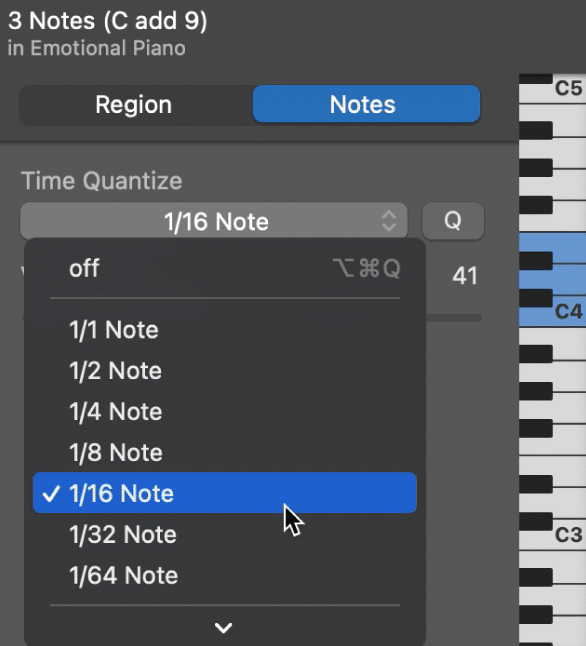Click the velocity value 41 field

[465, 276]
